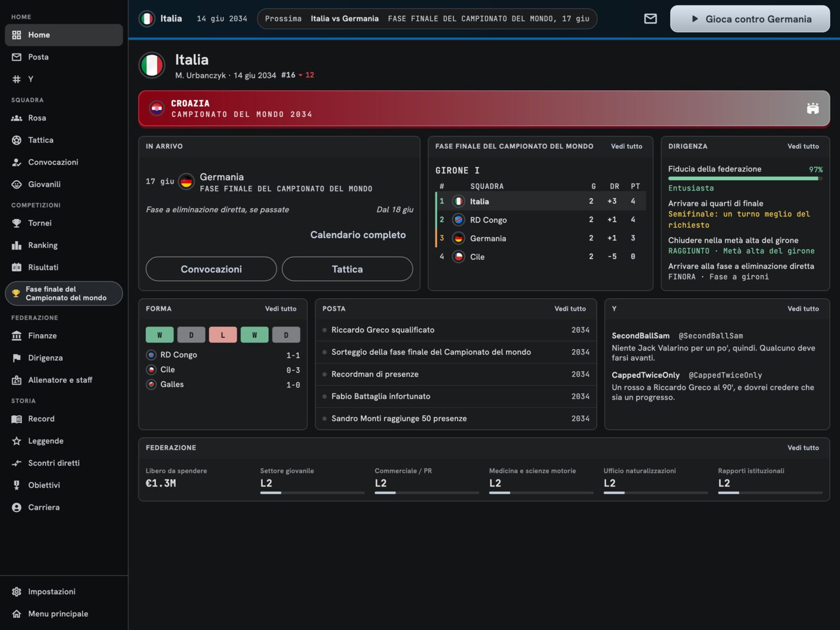Click RD Congo flag in Girone I table
Screen dimensions: 840x630
[x=458, y=220]
